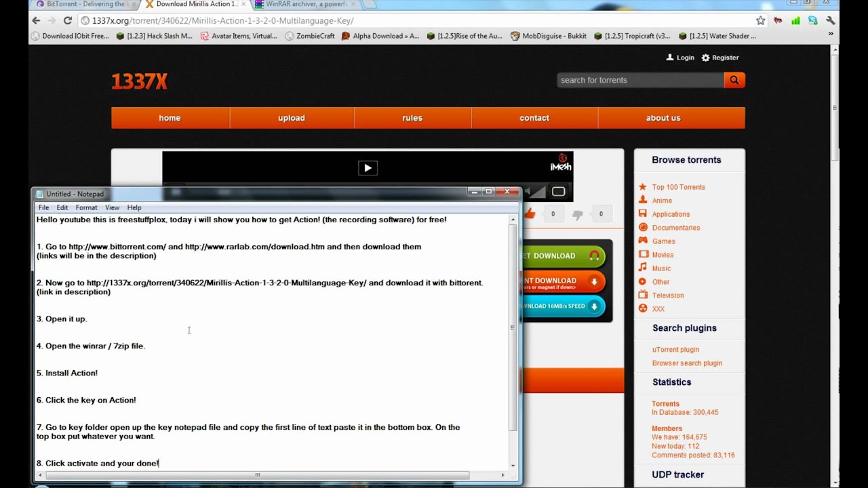Open the Notepad File menu
Image resolution: width=868 pixels, height=488 pixels.
click(43, 207)
